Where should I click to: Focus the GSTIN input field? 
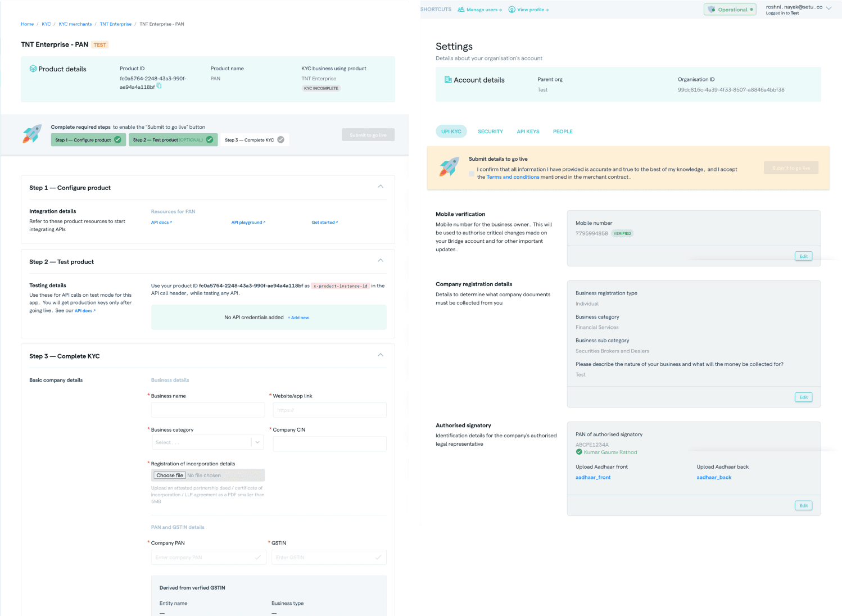pyautogui.click(x=329, y=557)
